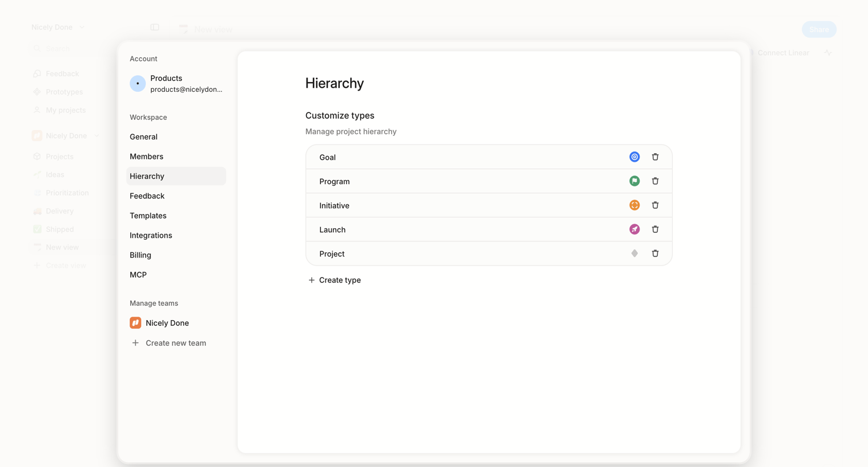Open the General settings section
This screenshot has width=868, height=467.
176,137
